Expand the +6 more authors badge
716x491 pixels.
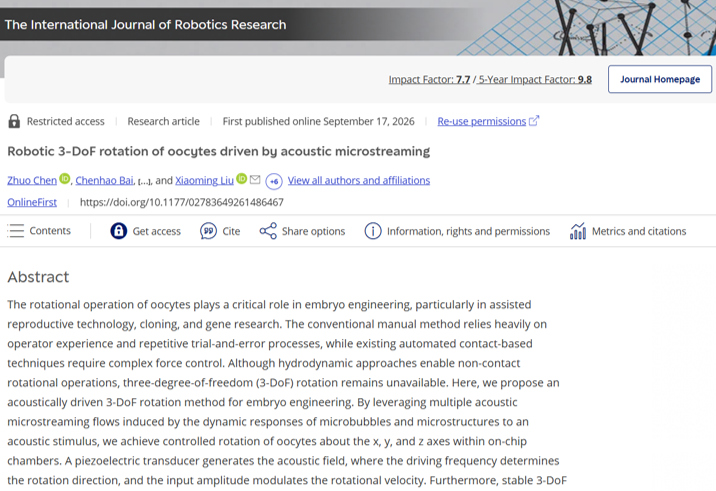274,181
